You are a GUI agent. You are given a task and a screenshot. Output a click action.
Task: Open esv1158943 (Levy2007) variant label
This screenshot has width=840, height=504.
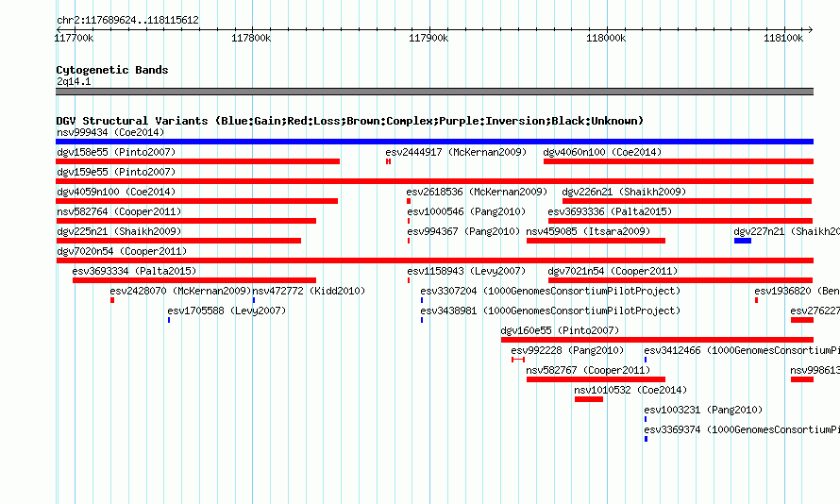pyautogui.click(x=466, y=271)
